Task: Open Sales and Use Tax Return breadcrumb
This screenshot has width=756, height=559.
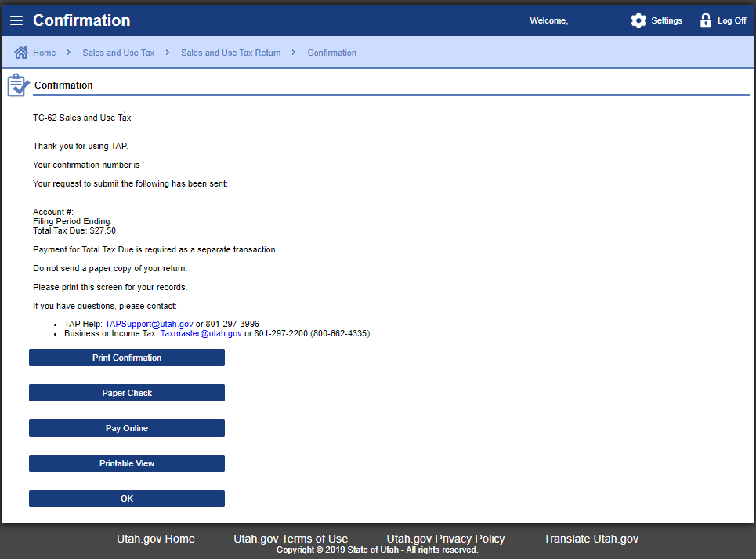Action: (x=230, y=53)
